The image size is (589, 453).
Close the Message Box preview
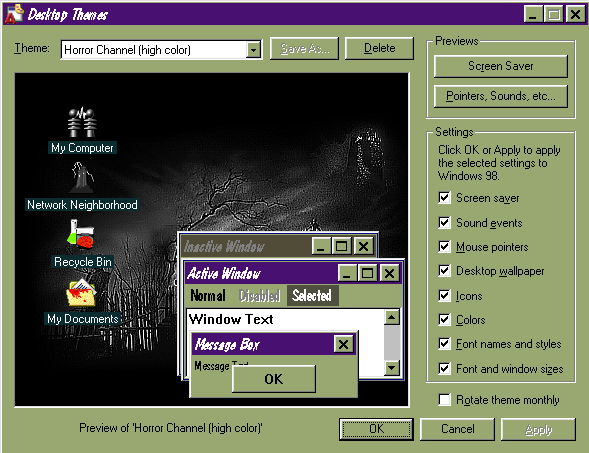click(x=343, y=344)
